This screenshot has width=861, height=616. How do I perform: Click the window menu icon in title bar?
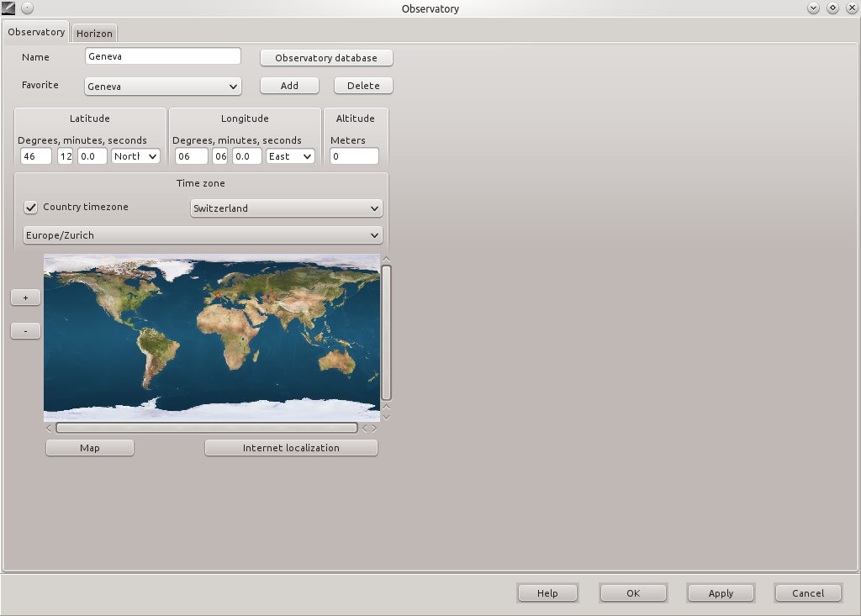click(8, 8)
